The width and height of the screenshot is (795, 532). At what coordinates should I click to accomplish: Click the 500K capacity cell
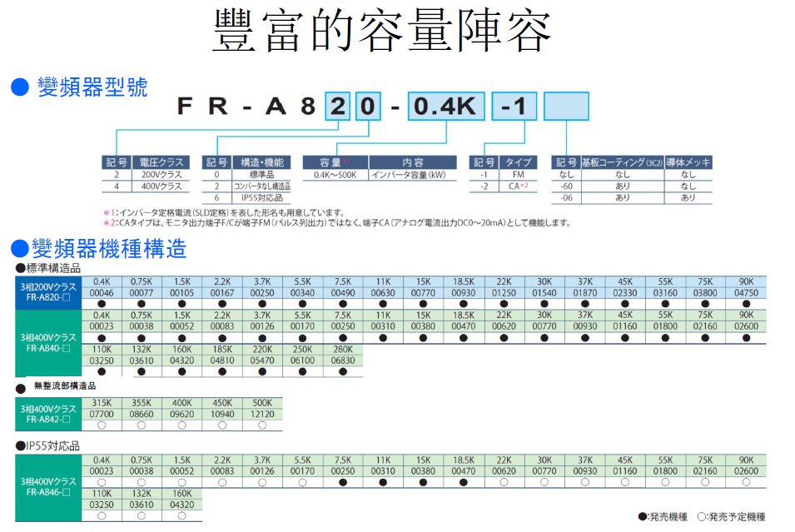[262, 403]
